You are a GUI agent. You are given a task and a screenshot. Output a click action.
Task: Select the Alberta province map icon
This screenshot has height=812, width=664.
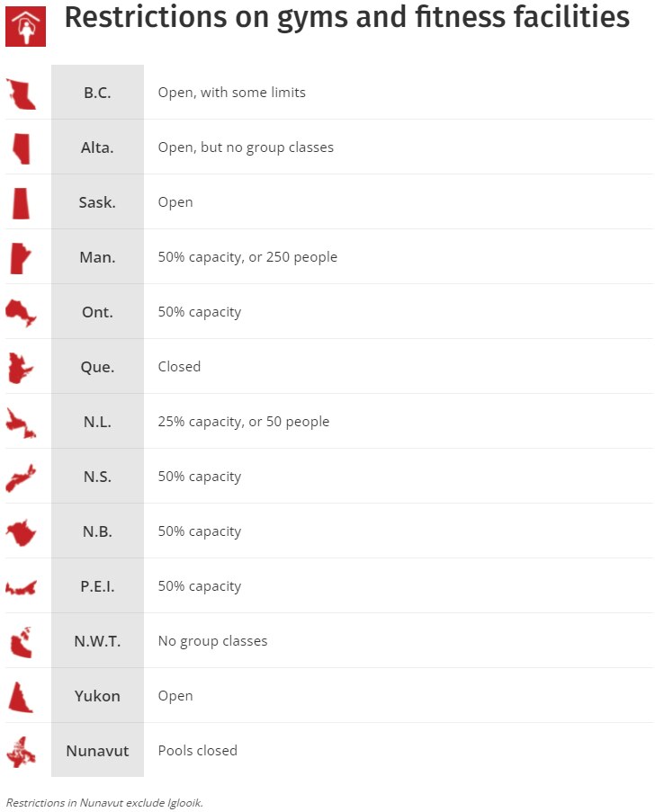click(22, 148)
